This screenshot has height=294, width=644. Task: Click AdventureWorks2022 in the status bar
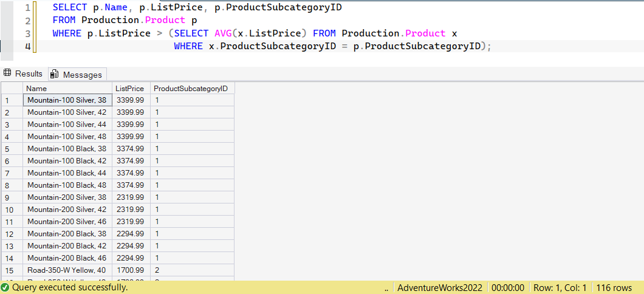440,287
